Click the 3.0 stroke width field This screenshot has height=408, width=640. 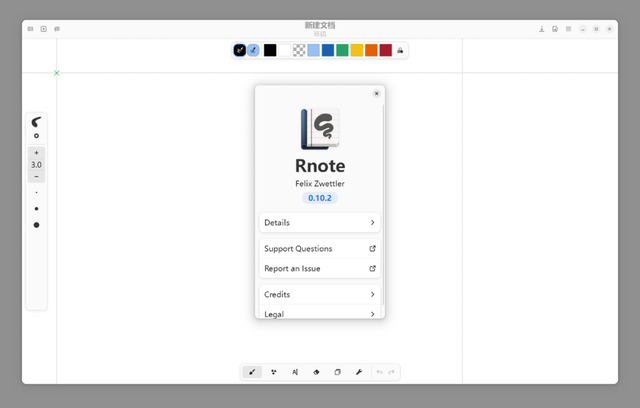coord(36,165)
